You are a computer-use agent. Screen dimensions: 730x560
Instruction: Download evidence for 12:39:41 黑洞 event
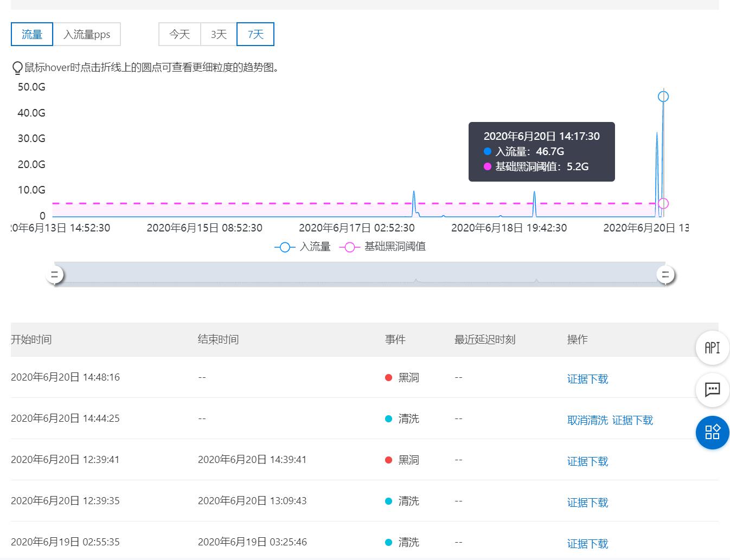(x=587, y=461)
